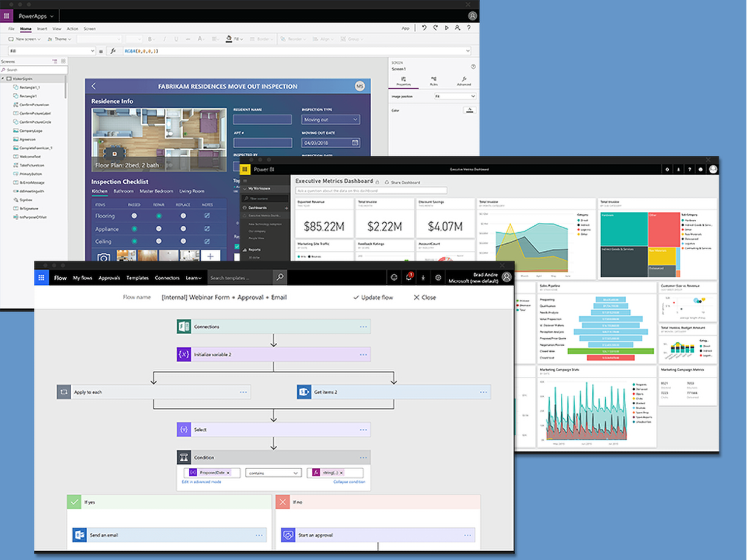Open the Theme dropdown in PowerApps
The width and height of the screenshot is (747, 560).
pos(60,39)
